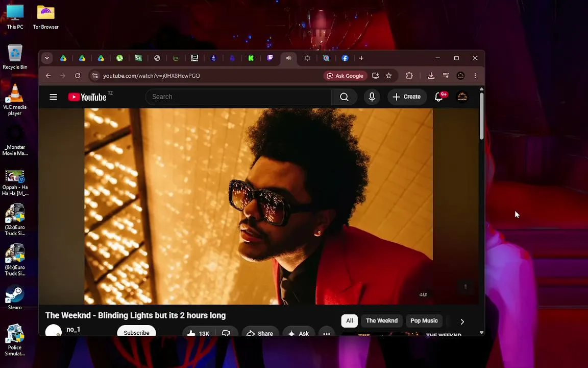The height and width of the screenshot is (368, 588).
Task: Dislike the video with thumbs down
Action: (x=226, y=333)
